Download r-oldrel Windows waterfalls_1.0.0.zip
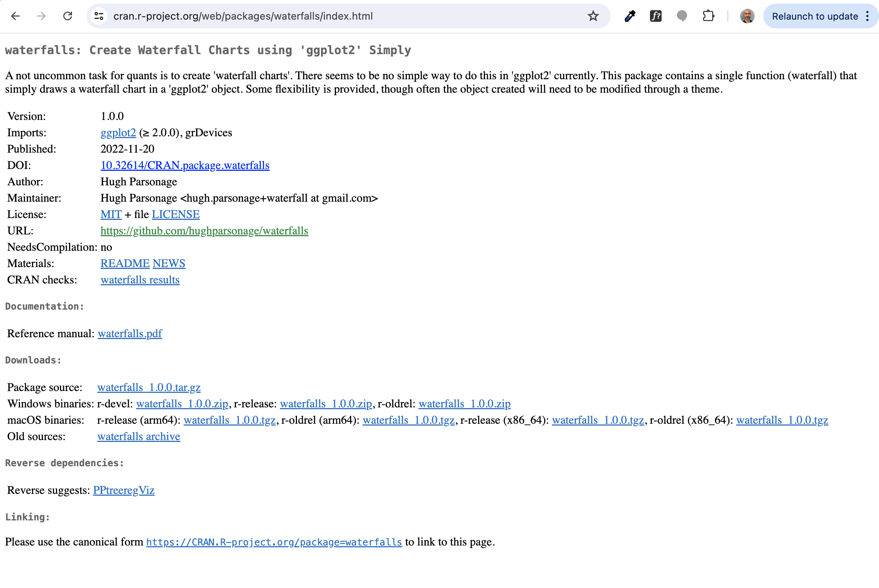This screenshot has width=879, height=588. (465, 404)
